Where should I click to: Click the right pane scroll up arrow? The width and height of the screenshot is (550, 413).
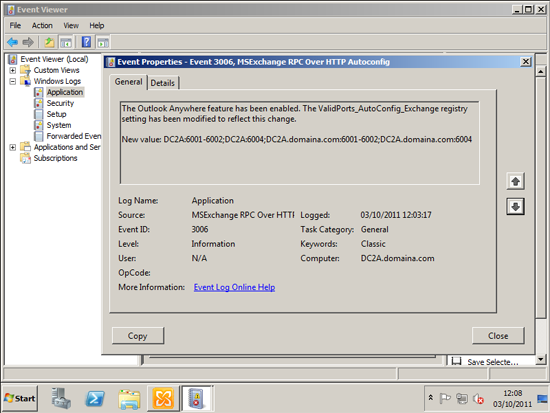coord(541,72)
